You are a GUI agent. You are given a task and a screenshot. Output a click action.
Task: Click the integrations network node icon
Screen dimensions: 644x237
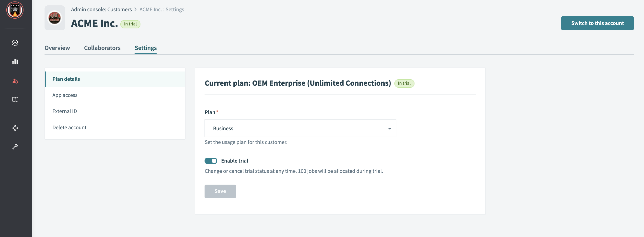point(15,128)
